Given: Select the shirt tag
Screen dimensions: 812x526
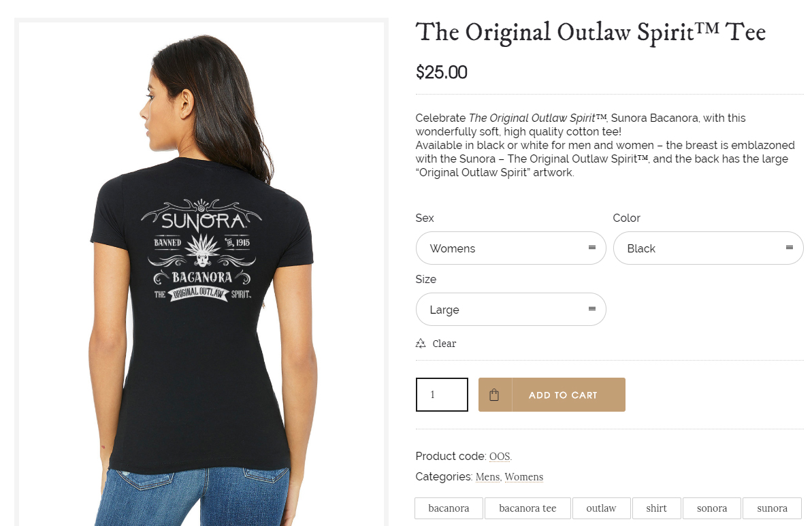Looking at the screenshot, I should (656, 508).
